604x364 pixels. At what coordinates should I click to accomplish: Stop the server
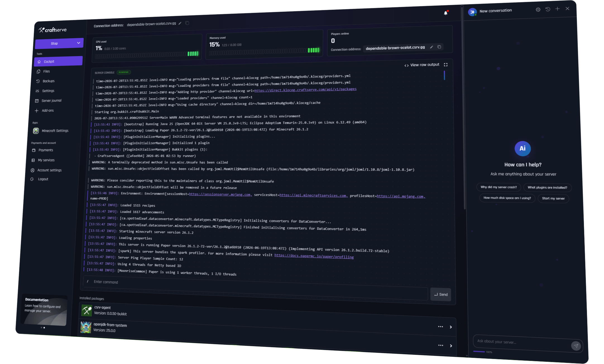pos(54,43)
